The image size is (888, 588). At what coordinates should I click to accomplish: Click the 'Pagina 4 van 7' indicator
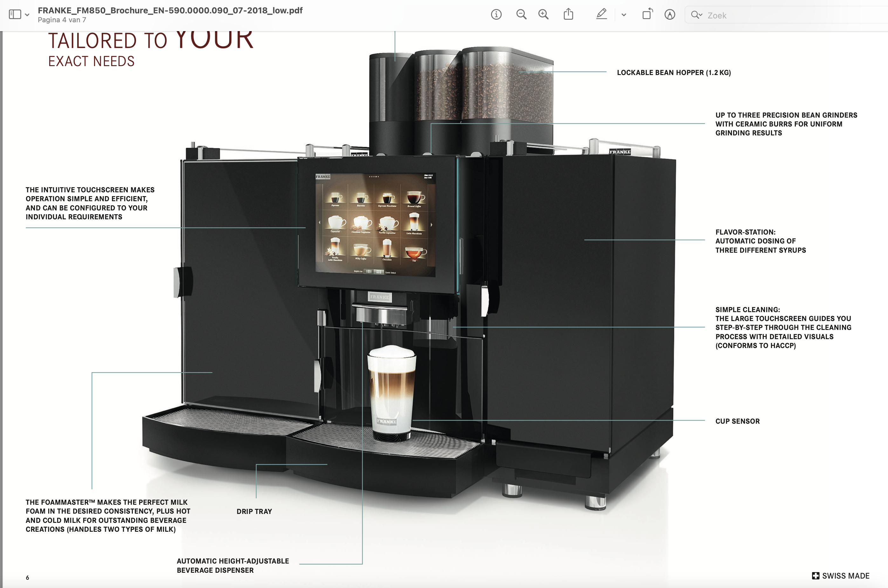tap(62, 20)
